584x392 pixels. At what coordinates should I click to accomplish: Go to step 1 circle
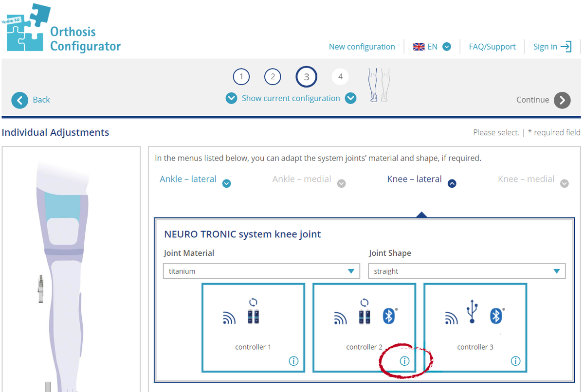tap(241, 76)
